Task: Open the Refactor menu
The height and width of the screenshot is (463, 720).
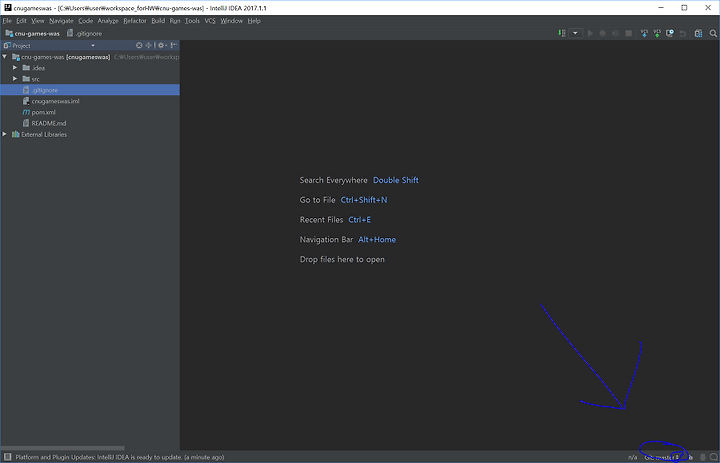Action: pyautogui.click(x=135, y=21)
